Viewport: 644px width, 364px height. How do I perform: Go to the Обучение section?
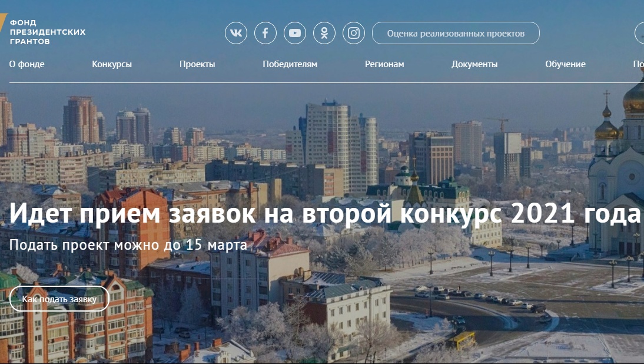565,64
